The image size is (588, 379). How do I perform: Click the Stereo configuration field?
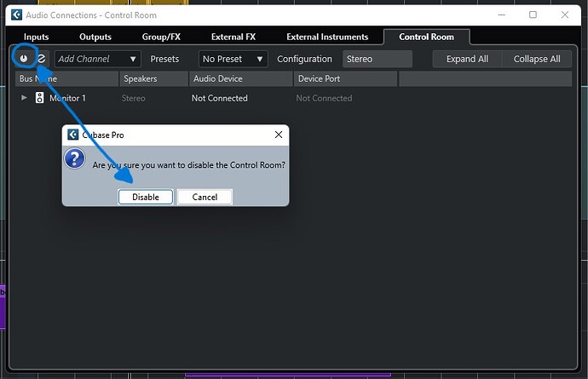tap(378, 59)
